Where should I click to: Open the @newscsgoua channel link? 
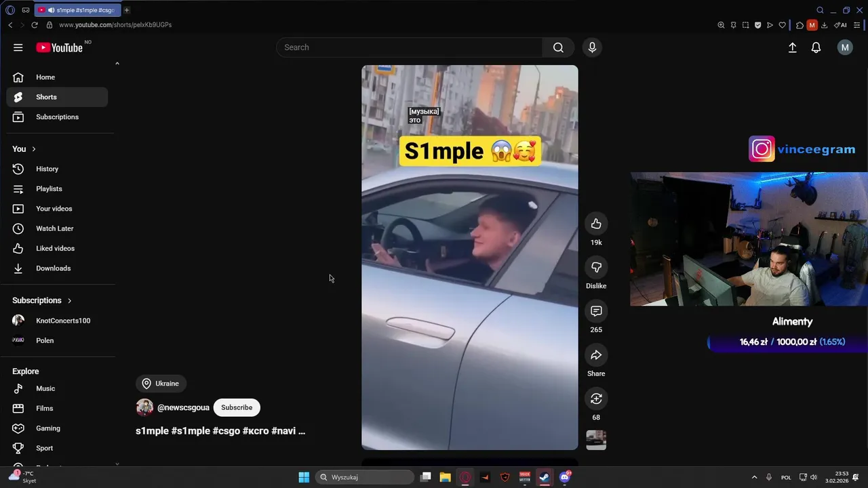pos(183,407)
